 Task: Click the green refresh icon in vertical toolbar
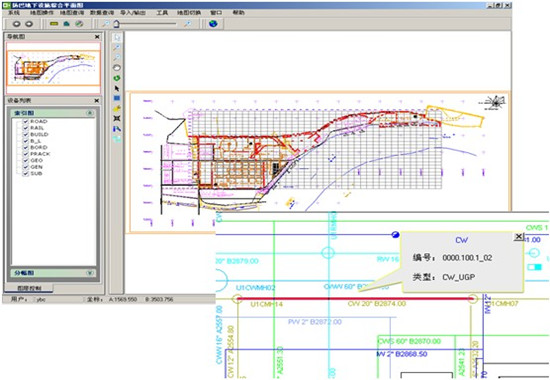[x=117, y=78]
